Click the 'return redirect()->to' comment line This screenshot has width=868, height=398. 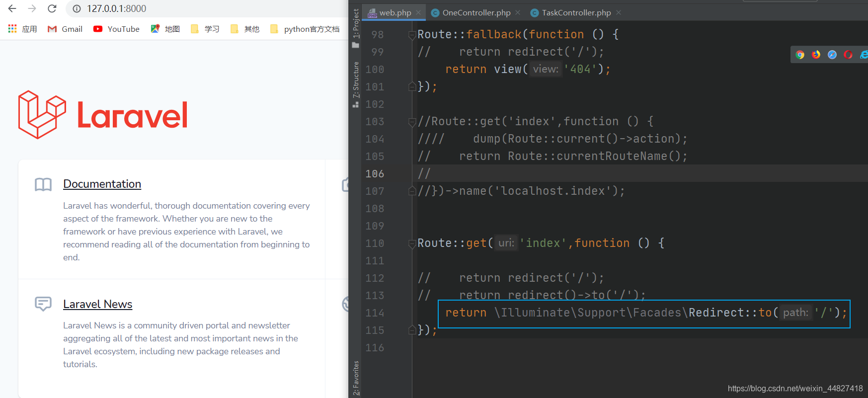pyautogui.click(x=532, y=295)
